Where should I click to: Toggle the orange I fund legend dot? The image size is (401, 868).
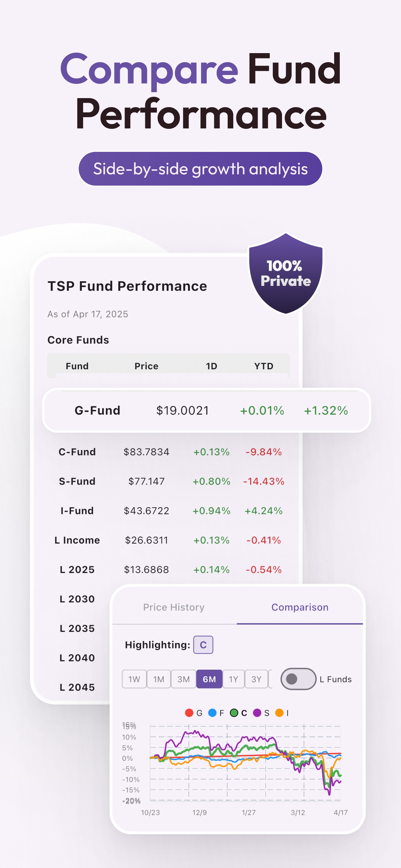[279, 713]
